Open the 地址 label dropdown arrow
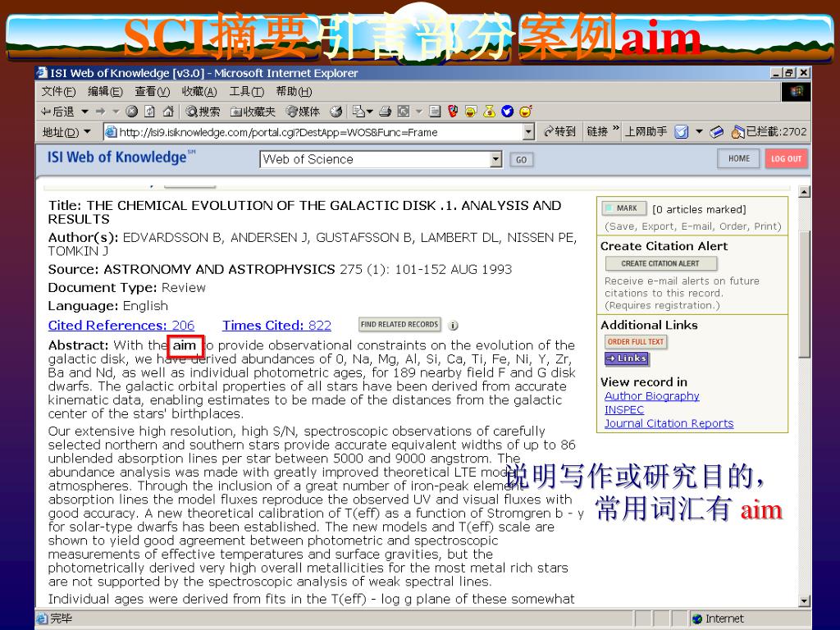 [x=87, y=132]
